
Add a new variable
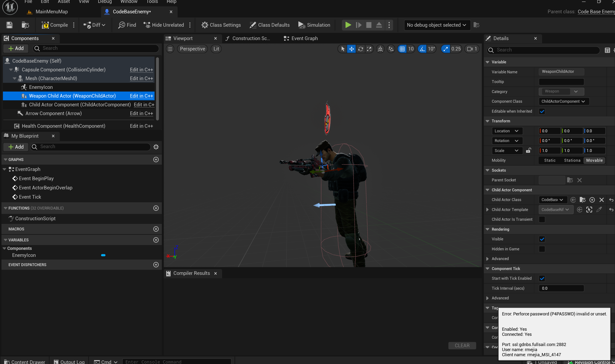click(156, 240)
